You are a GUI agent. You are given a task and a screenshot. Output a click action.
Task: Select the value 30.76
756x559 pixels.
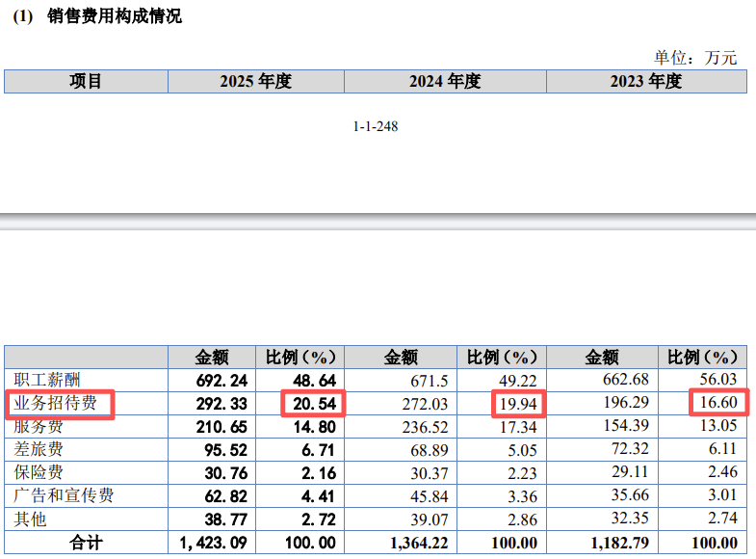point(225,473)
